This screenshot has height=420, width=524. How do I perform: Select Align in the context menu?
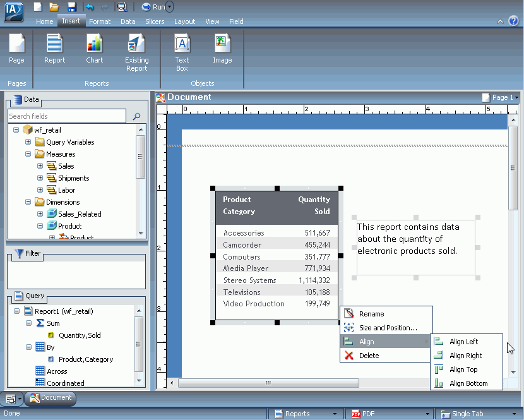click(386, 342)
